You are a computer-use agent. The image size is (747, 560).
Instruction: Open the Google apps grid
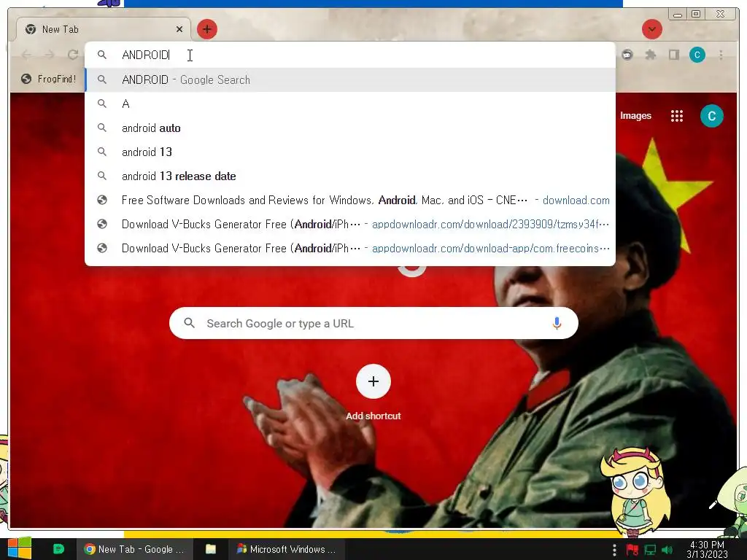676,116
